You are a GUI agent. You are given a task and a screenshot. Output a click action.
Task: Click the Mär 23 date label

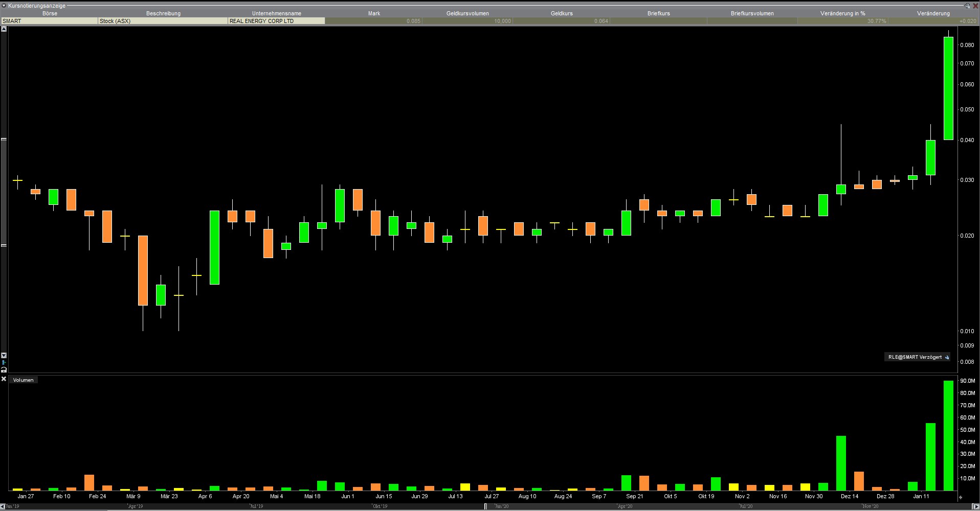[x=169, y=496]
